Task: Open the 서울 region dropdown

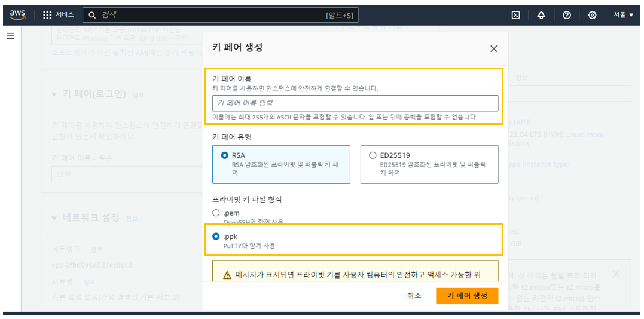Action: click(624, 15)
